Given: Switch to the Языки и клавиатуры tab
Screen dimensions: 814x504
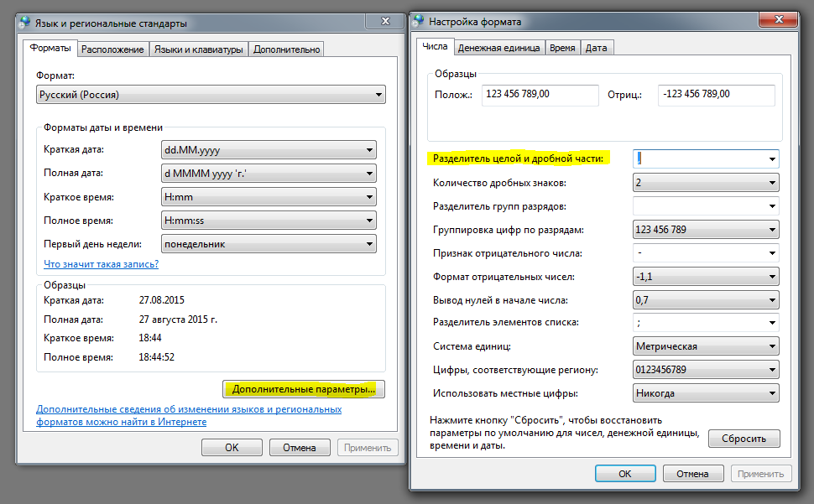Looking at the screenshot, I should [198, 49].
